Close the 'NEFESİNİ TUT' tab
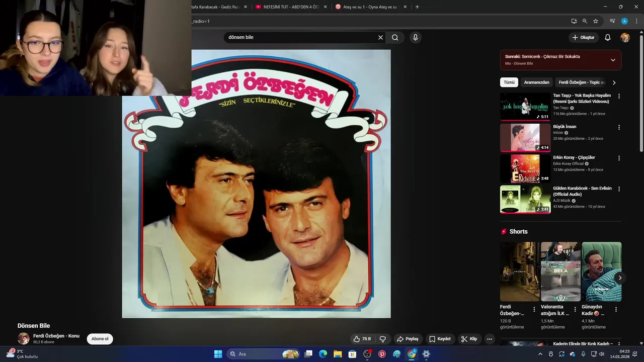This screenshot has height=362, width=644. 325,7
